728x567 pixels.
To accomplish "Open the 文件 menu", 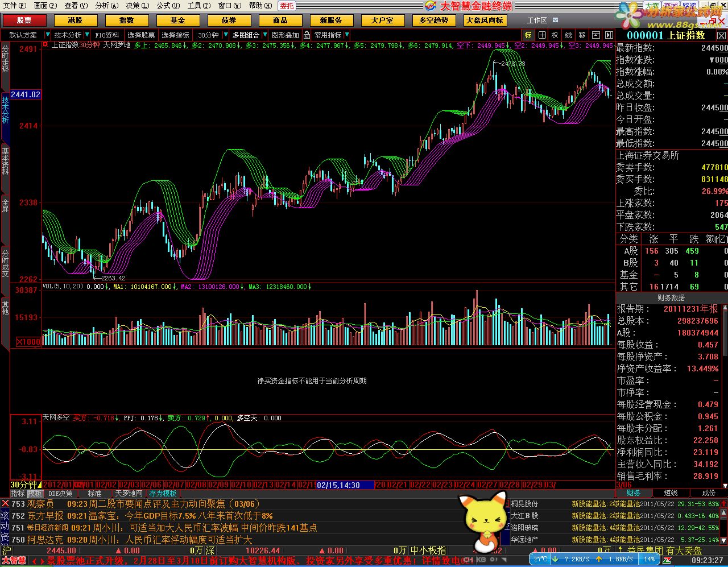I will coord(15,6).
